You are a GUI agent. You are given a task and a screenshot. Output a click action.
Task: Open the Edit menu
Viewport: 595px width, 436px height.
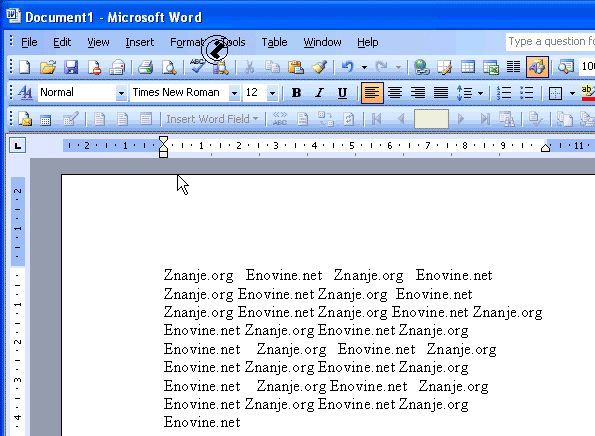62,42
